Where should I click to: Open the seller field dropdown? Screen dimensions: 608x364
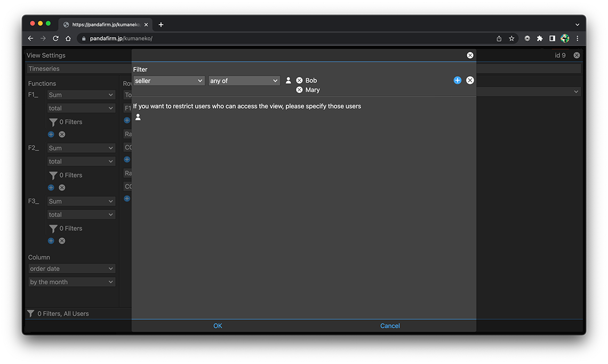[x=169, y=81]
